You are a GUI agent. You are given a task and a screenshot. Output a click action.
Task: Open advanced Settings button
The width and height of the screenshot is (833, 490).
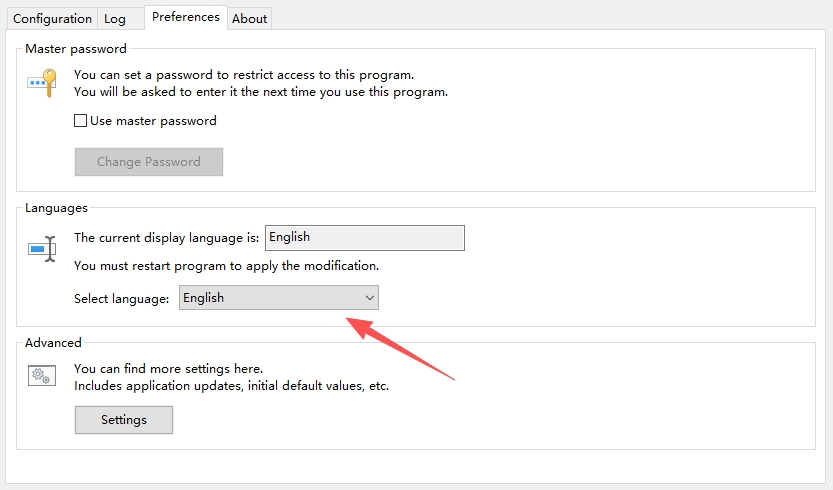click(124, 420)
